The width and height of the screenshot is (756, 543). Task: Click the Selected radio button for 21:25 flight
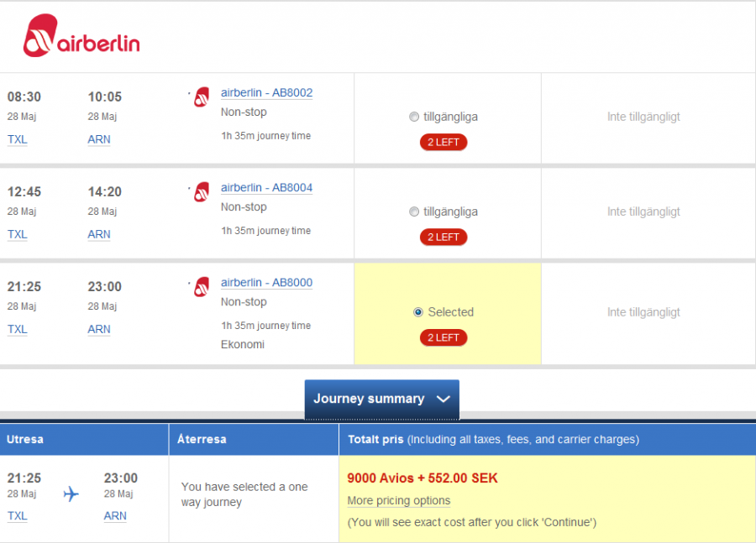tap(418, 312)
